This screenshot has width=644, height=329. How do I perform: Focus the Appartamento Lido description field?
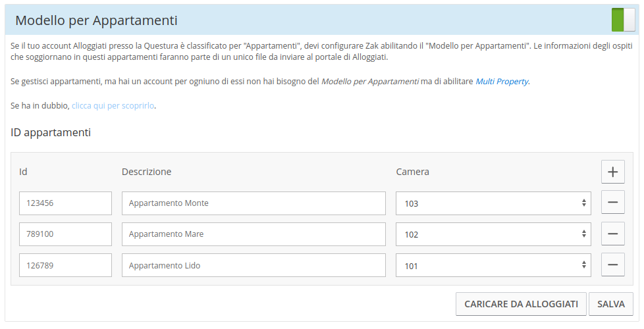254,266
